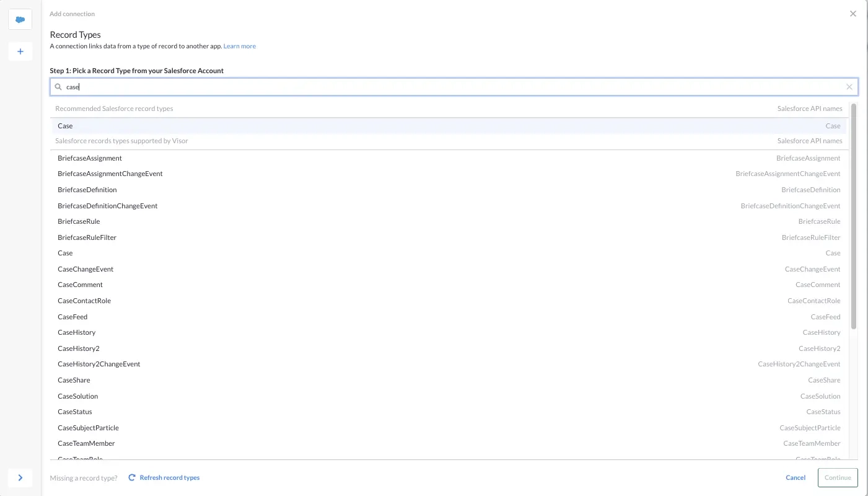The width and height of the screenshot is (868, 496).
Task: Click the record type search field
Action: tap(454, 87)
